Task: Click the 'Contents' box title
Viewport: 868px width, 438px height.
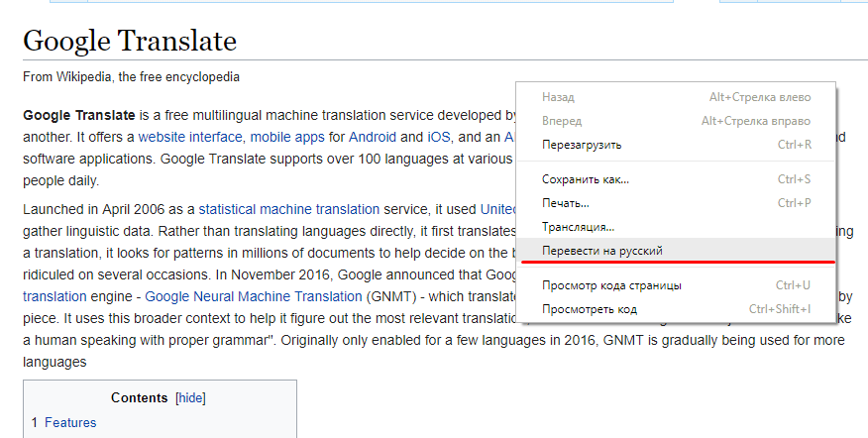Action: point(140,398)
